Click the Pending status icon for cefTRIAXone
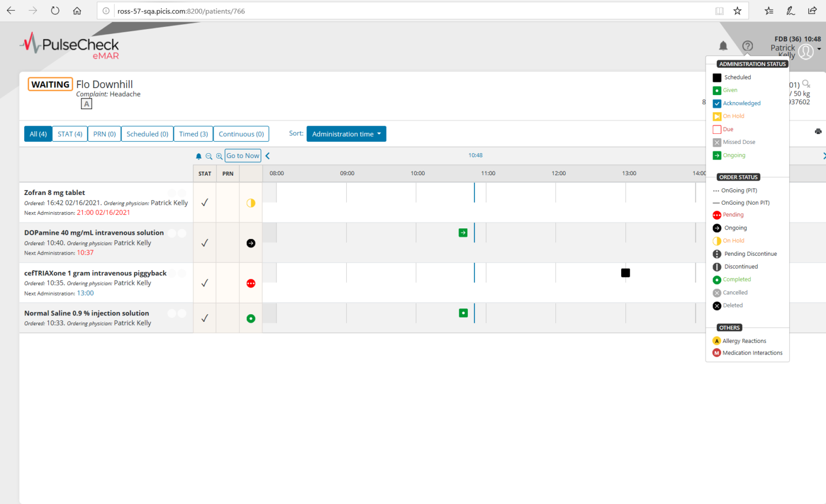826x504 pixels. 250,283
